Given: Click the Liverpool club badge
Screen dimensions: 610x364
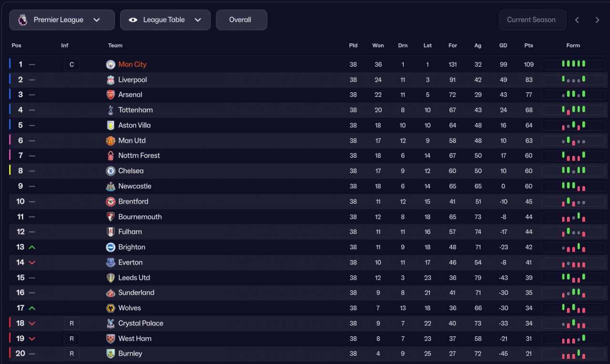Looking at the screenshot, I should [111, 80].
